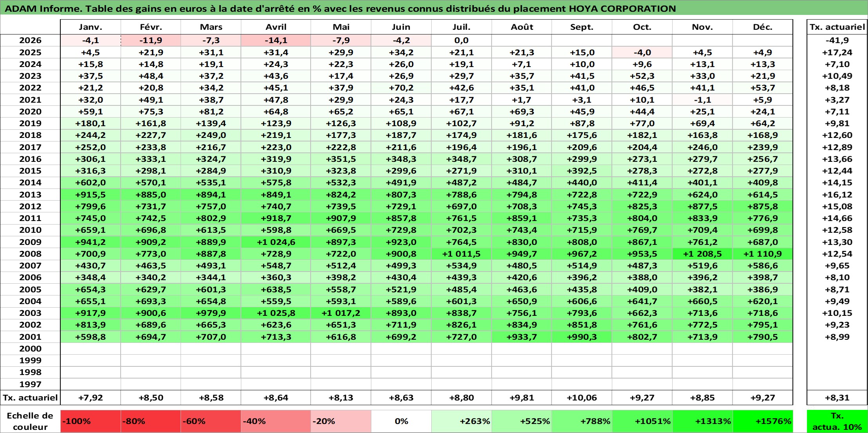Pick the +788% green scale swatch
868x433 pixels.
click(x=582, y=421)
